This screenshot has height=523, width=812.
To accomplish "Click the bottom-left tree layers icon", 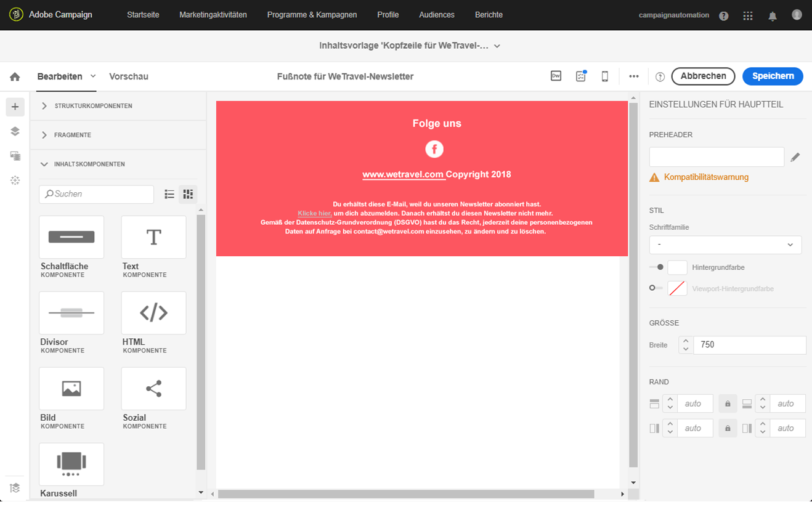I will (15, 488).
